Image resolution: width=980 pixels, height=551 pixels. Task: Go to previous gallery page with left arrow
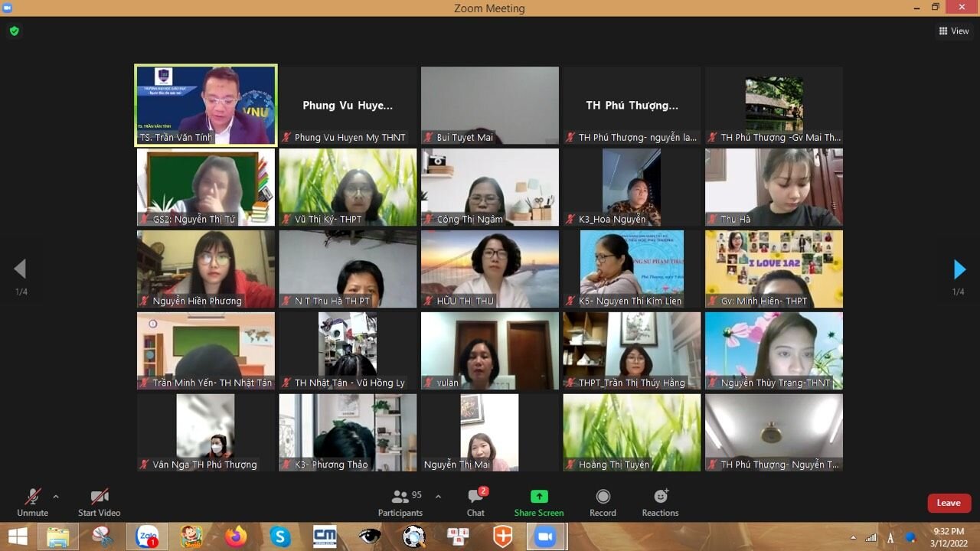click(21, 269)
